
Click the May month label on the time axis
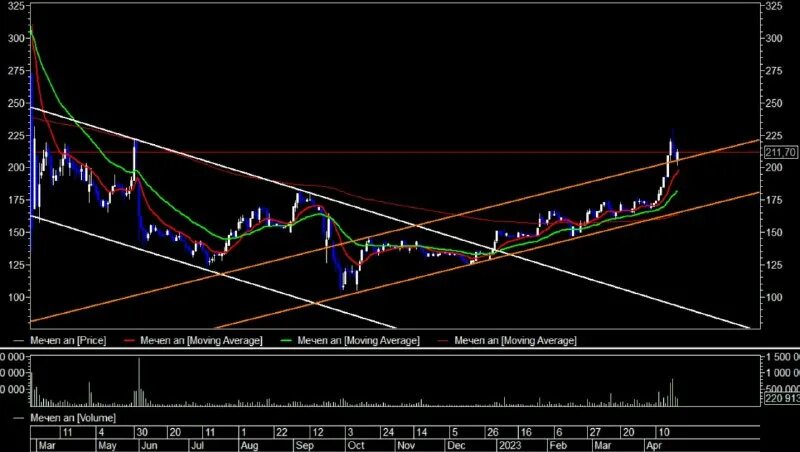108,445
